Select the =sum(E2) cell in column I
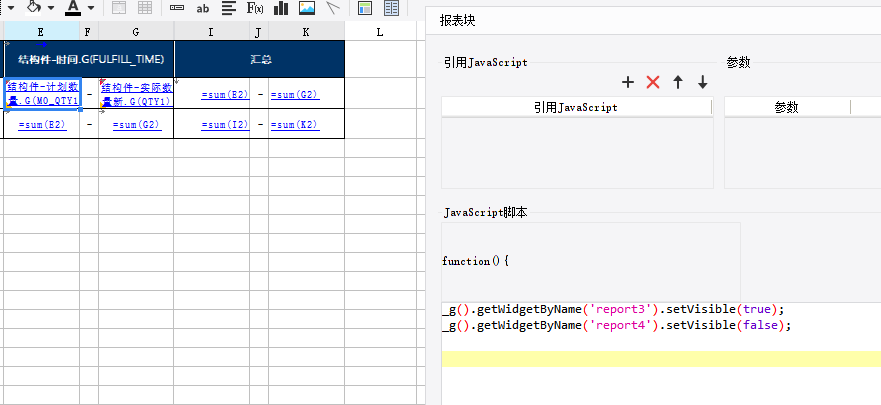 pos(212,93)
